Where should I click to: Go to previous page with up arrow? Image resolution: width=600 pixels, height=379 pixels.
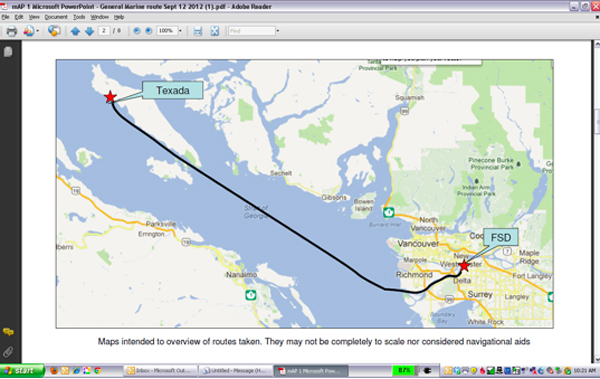pyautogui.click(x=75, y=31)
